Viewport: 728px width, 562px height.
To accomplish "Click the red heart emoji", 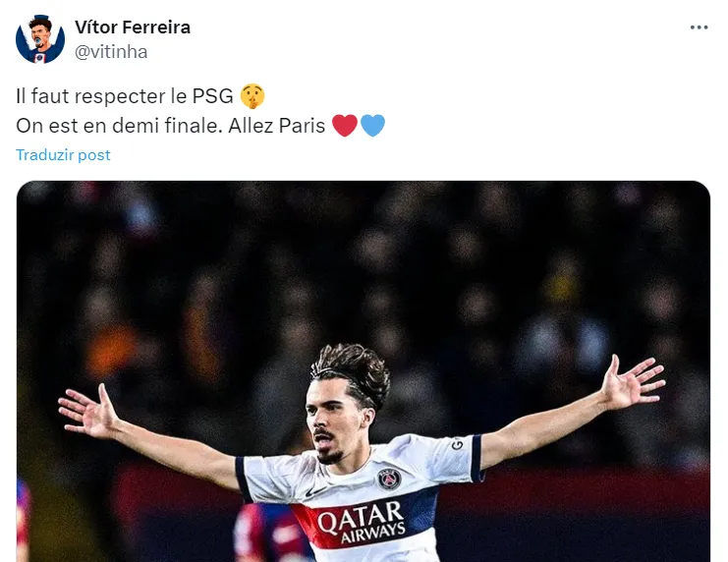I will coord(345,126).
